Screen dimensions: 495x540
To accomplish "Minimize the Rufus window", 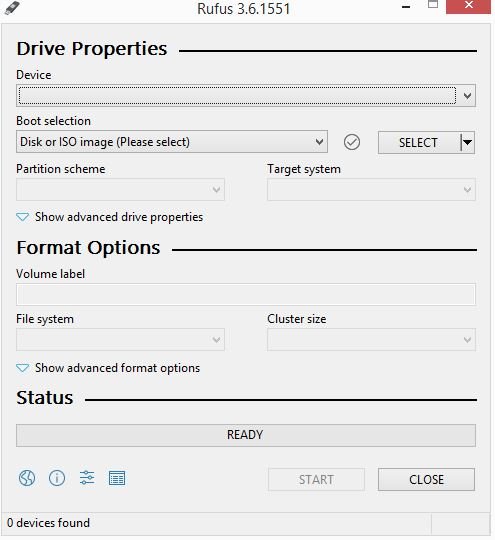I will tap(406, 6).
